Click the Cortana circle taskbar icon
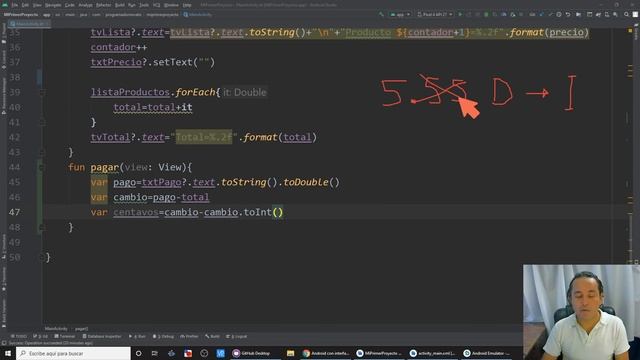 [138, 353]
